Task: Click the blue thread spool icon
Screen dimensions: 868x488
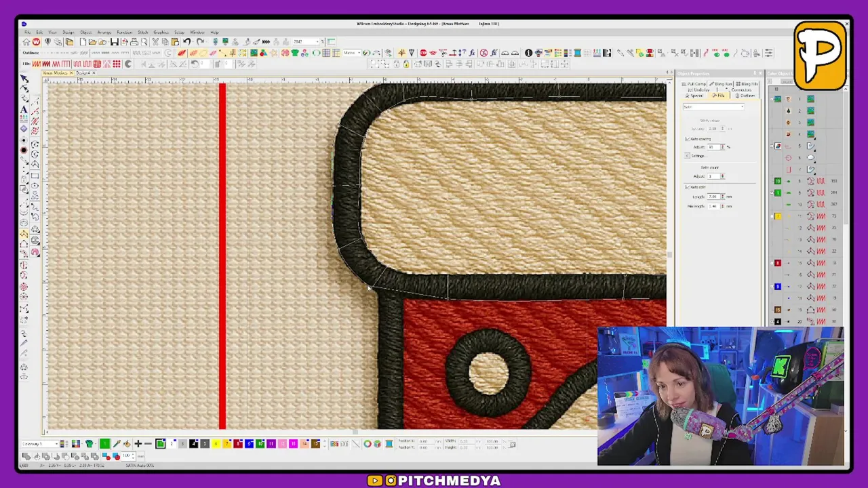Action: pyautogui.click(x=577, y=53)
